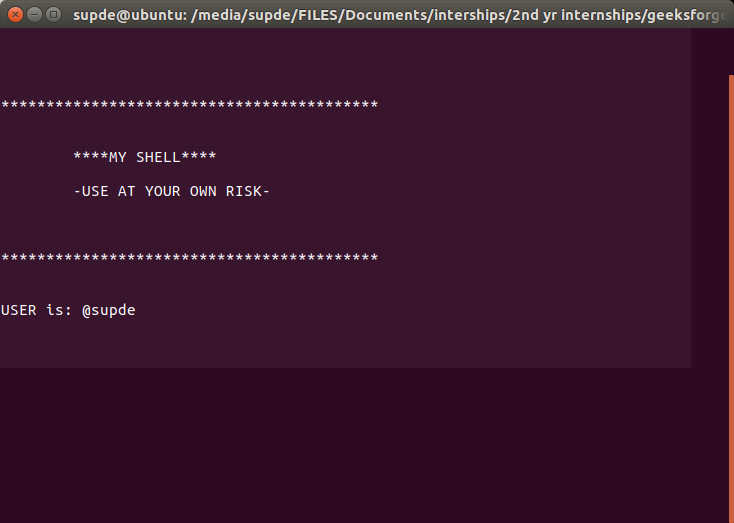Viewport: 734px width, 523px height.
Task: Minimize the terminal window
Action: [x=34, y=14]
